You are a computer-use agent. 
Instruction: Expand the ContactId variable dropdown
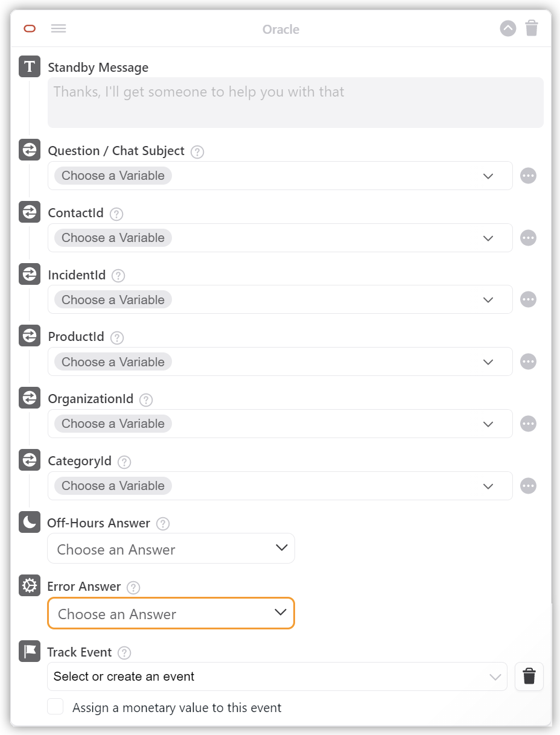(x=280, y=238)
